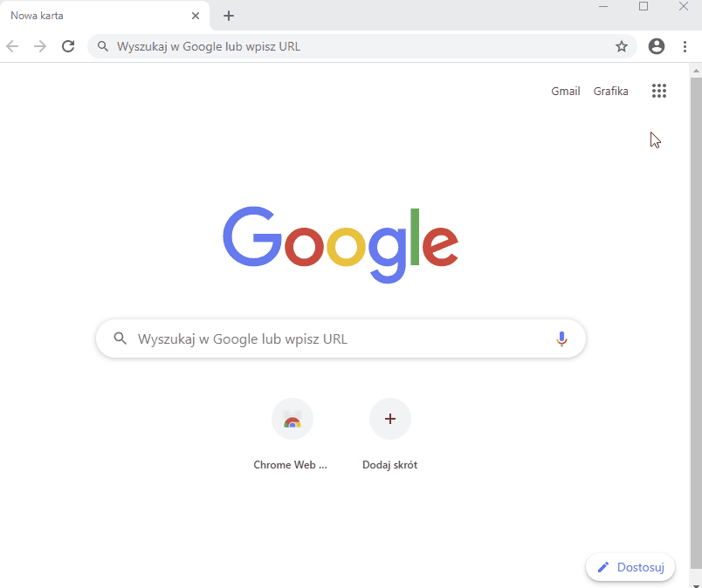The height and width of the screenshot is (588, 702).
Task: Click the forward navigation arrow
Action: click(x=40, y=46)
